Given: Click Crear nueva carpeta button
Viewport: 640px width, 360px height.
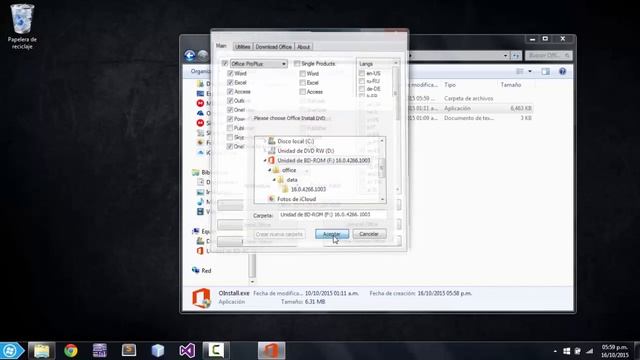Looking at the screenshot, I should click(x=279, y=234).
